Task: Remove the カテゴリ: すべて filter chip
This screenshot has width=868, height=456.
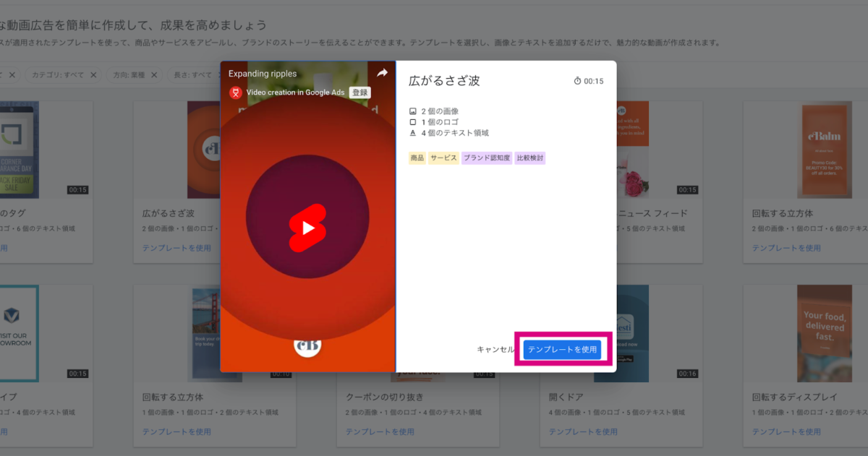Action: (93, 74)
